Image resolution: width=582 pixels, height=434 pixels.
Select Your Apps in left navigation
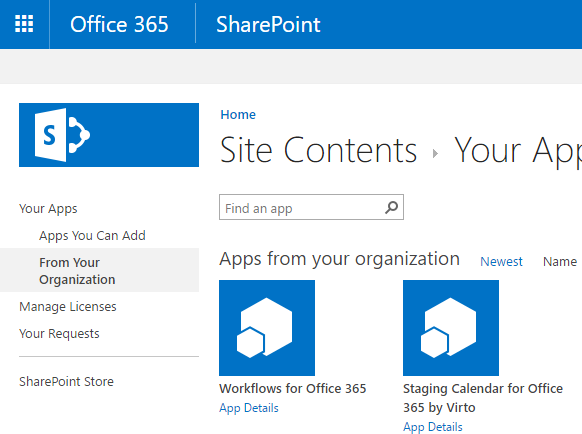pyautogui.click(x=48, y=209)
